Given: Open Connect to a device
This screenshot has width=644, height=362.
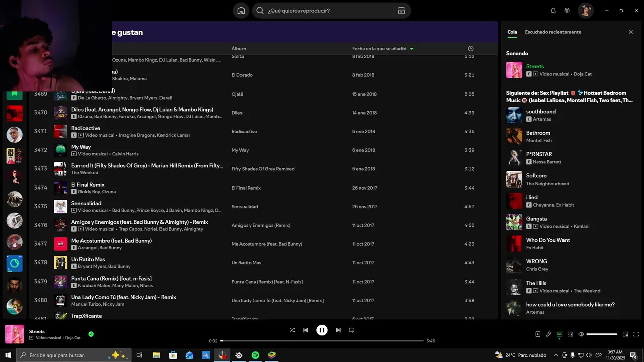Looking at the screenshot, I should point(570,334).
